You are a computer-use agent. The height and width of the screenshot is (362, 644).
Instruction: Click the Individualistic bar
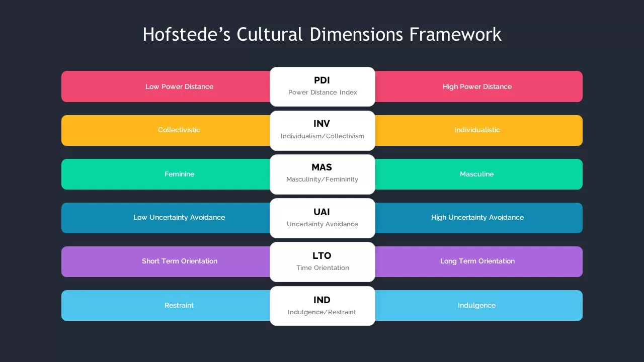point(478,130)
